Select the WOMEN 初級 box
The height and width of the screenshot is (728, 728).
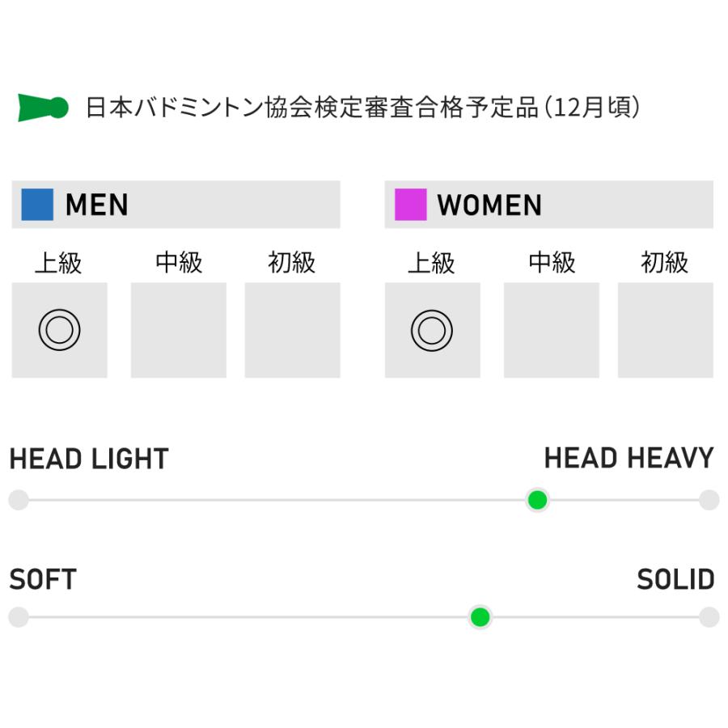[665, 330]
